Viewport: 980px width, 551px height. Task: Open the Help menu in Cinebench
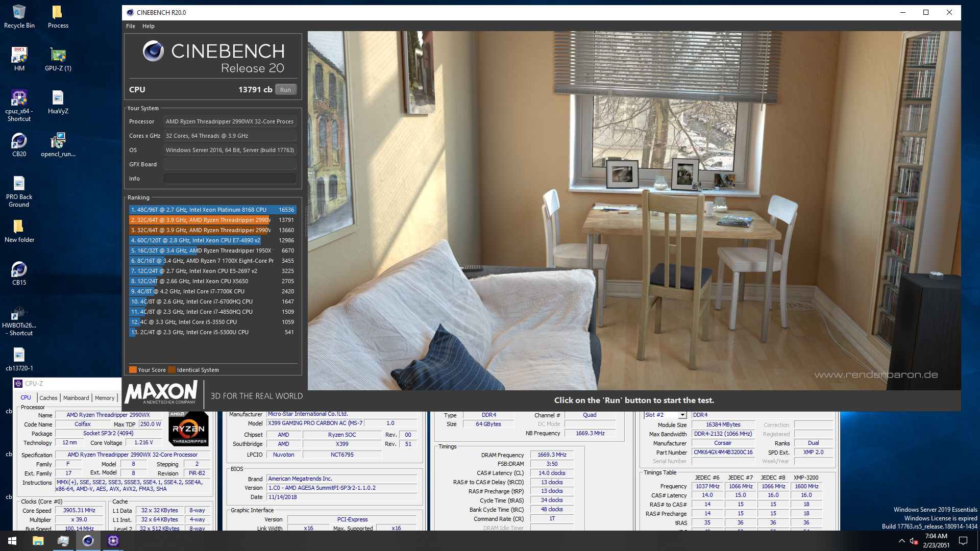[x=148, y=26]
